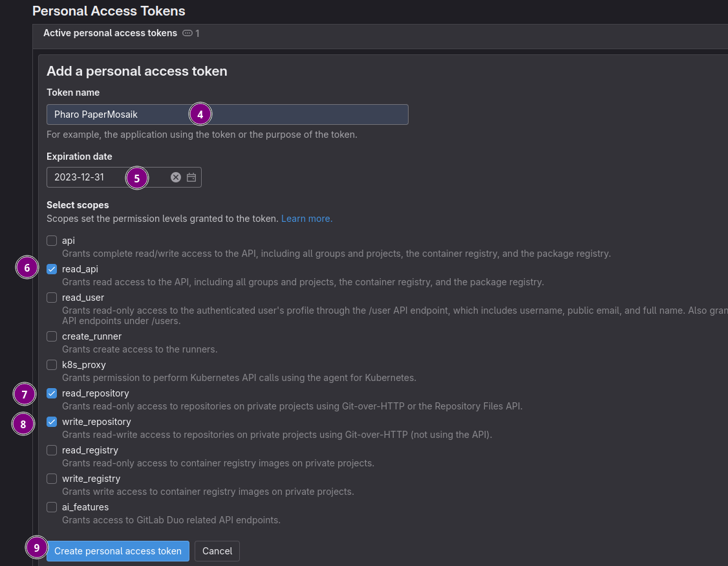
Task: Open the calendar date picker icon
Action: (191, 177)
